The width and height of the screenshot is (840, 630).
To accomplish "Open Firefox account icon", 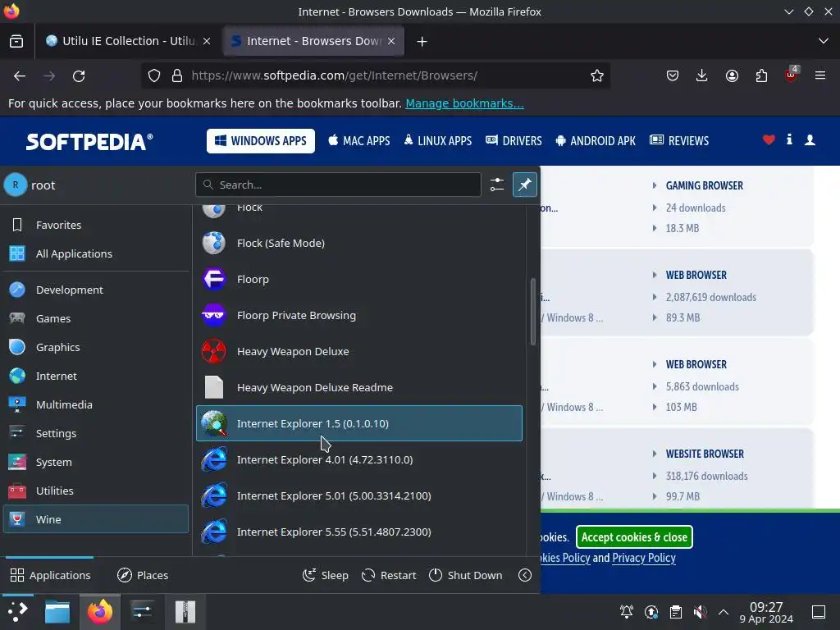I will click(x=732, y=76).
